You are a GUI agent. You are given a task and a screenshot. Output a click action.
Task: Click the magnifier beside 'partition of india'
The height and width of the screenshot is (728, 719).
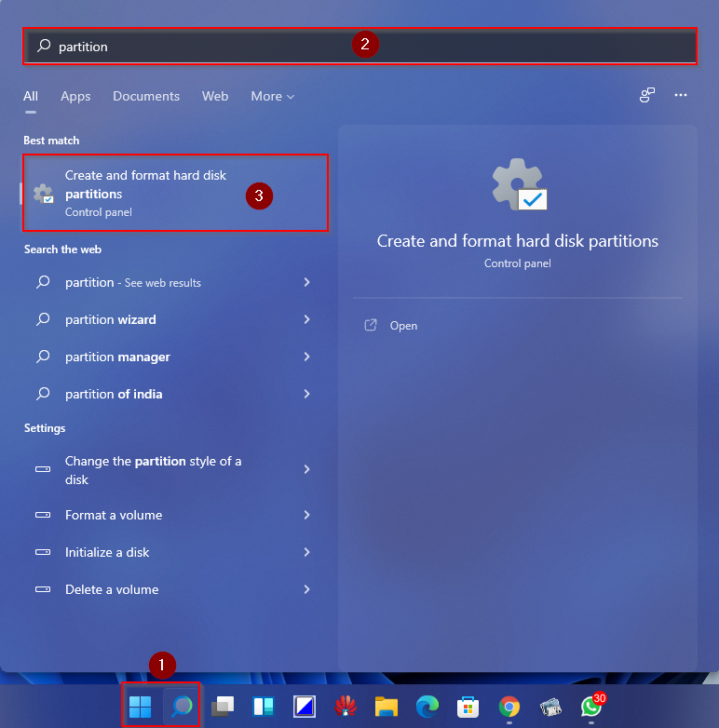[x=43, y=394]
